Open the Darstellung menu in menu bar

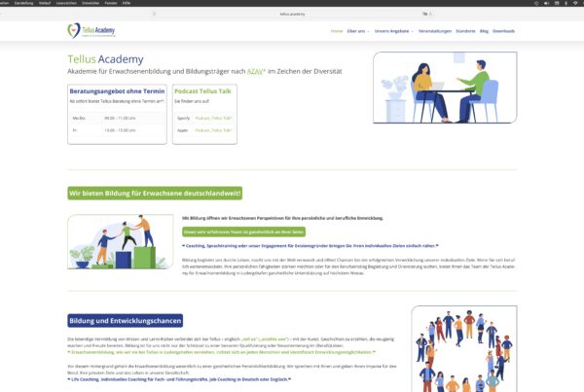[x=23, y=3]
